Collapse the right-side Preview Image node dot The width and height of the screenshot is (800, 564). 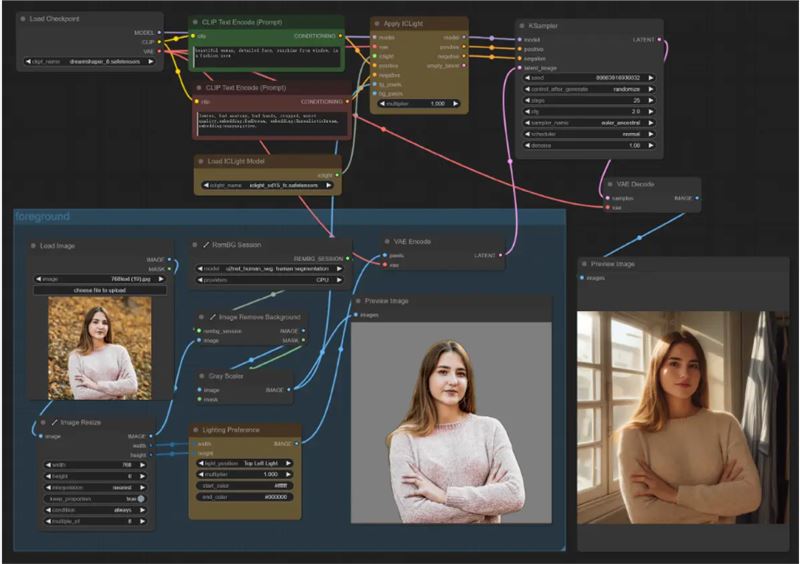point(584,264)
